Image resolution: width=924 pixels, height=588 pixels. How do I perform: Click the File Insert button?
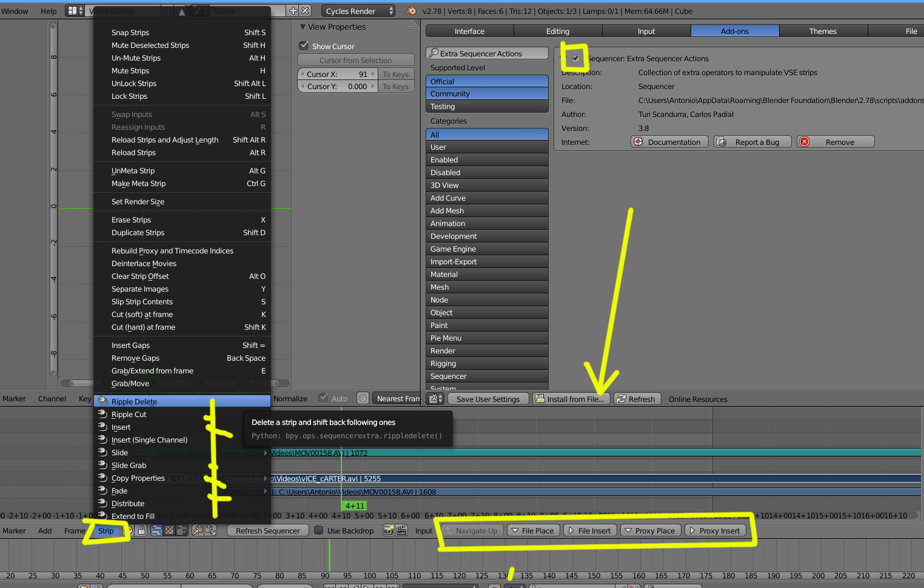[x=590, y=530]
